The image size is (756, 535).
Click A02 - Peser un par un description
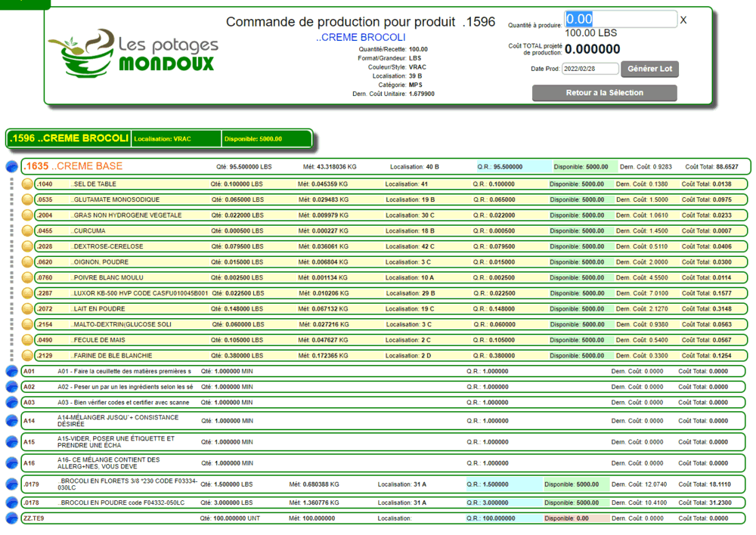click(x=125, y=387)
